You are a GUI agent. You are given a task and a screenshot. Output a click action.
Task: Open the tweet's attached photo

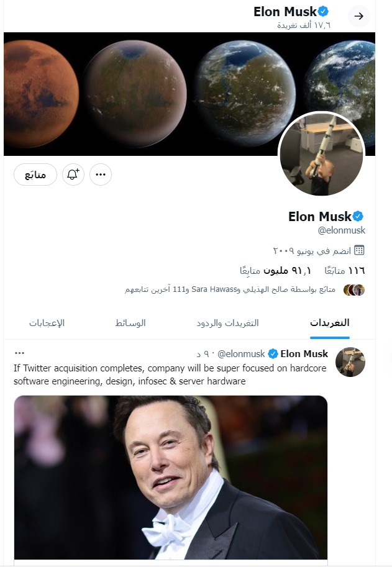171,478
